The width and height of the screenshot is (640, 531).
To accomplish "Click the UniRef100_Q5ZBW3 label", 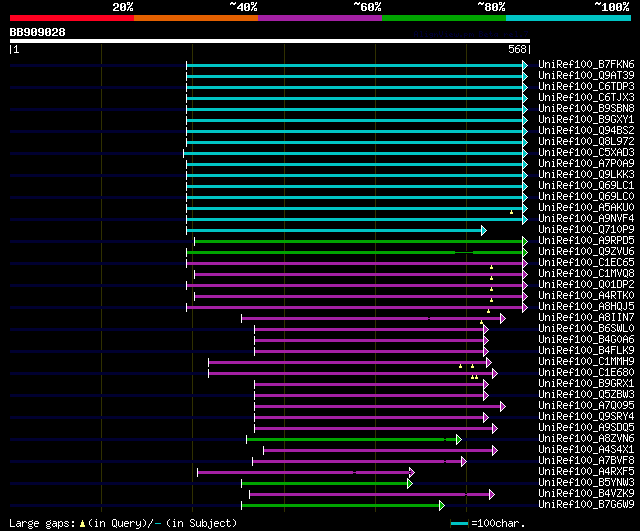I will pos(586,395).
